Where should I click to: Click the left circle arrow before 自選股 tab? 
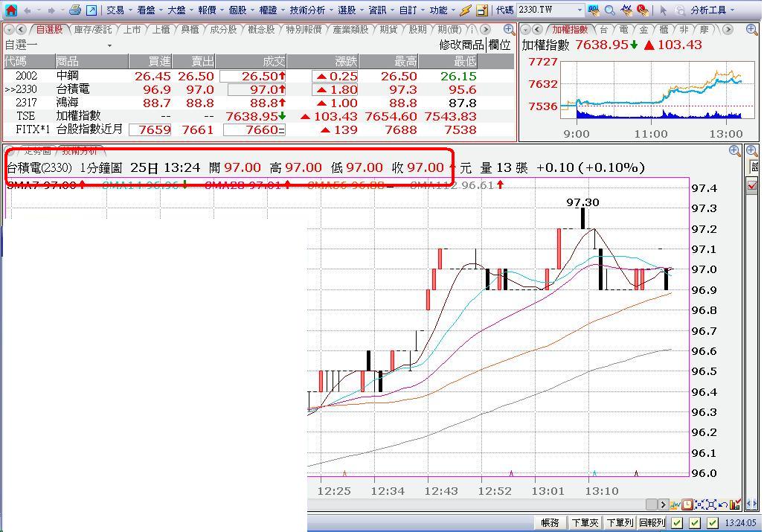tap(21, 30)
